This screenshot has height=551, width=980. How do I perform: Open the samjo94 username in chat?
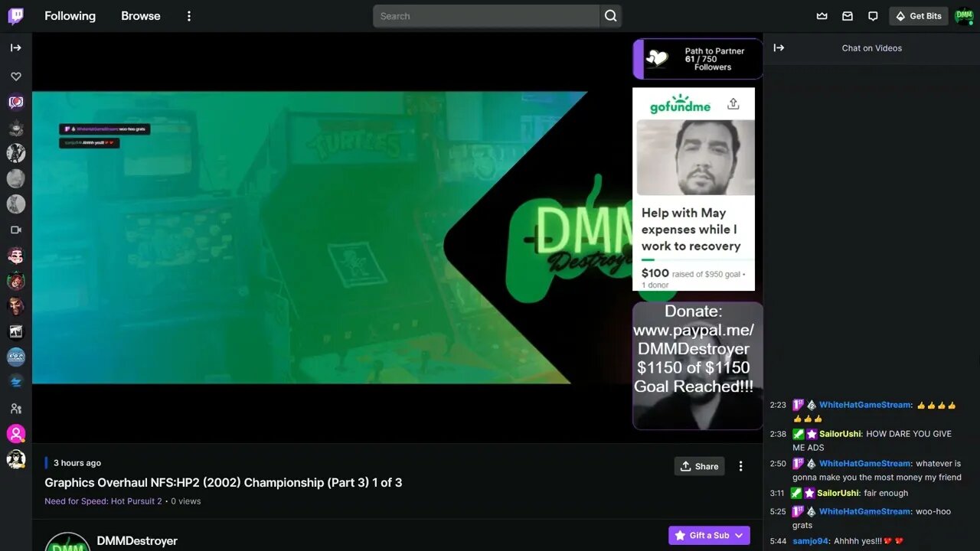click(811, 542)
